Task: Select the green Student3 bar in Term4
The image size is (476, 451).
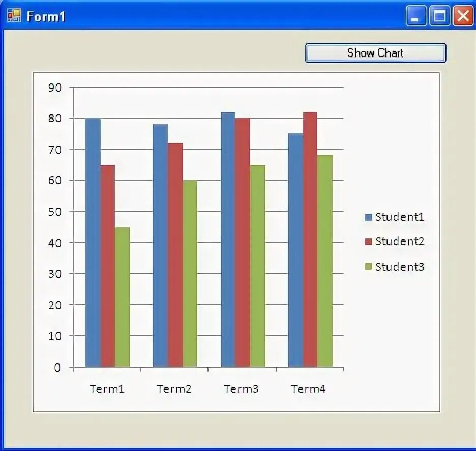Action: click(324, 255)
